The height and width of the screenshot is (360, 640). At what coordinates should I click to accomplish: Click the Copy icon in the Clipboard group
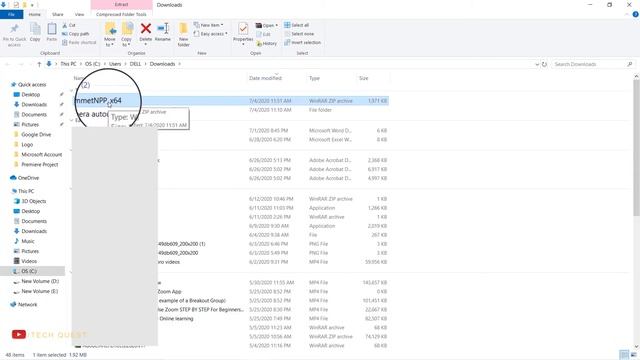35,29
